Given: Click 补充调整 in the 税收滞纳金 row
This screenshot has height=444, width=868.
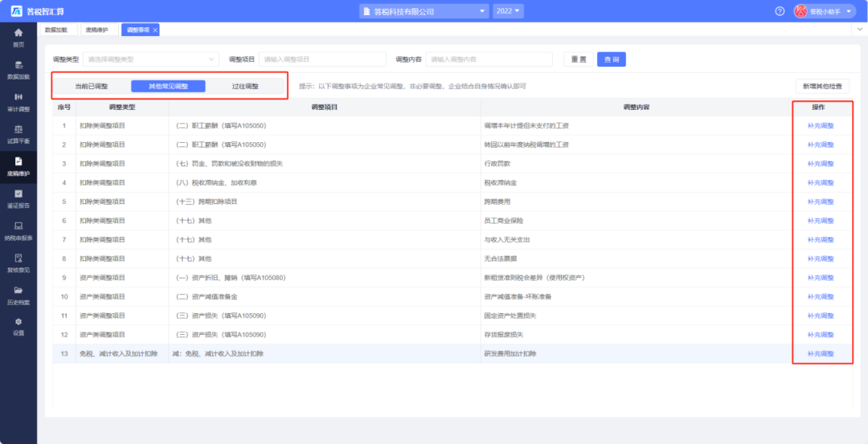Looking at the screenshot, I should point(821,182).
